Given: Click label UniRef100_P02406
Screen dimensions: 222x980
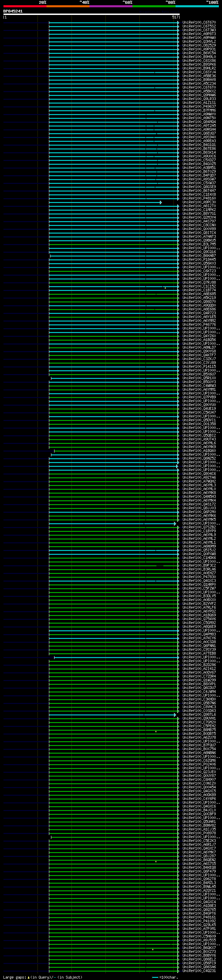Looking at the screenshot, I should [199, 764].
